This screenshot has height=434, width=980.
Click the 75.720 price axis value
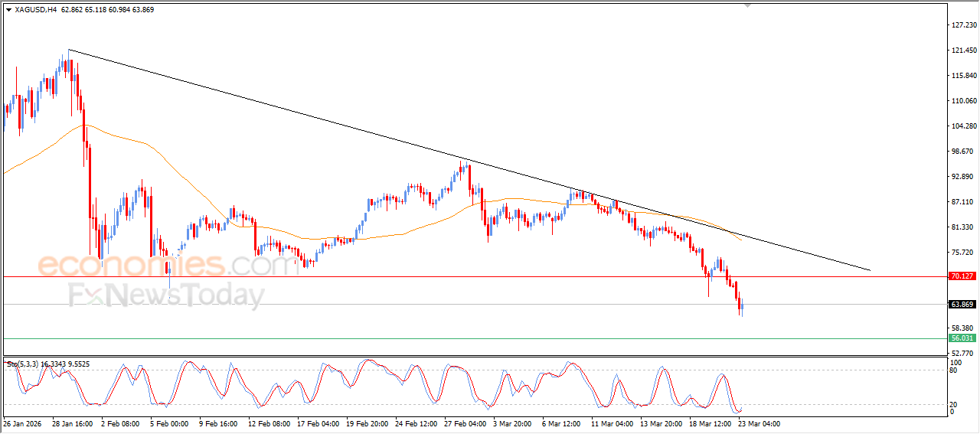coord(962,253)
